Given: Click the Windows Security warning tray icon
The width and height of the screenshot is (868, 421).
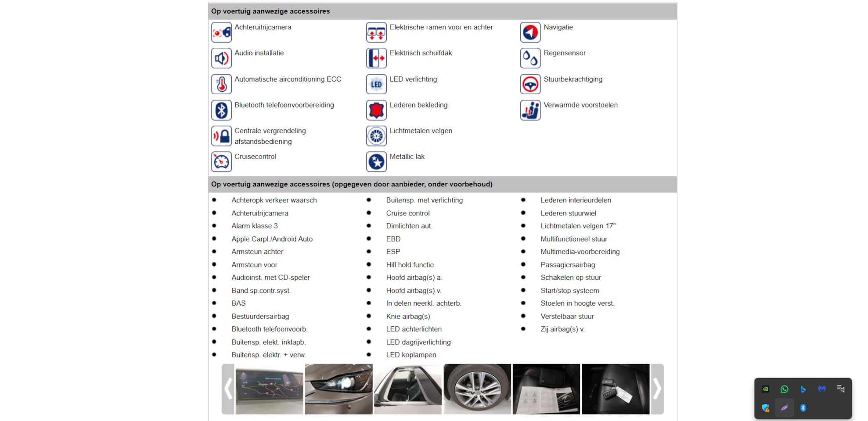Looking at the screenshot, I should 766,408.
